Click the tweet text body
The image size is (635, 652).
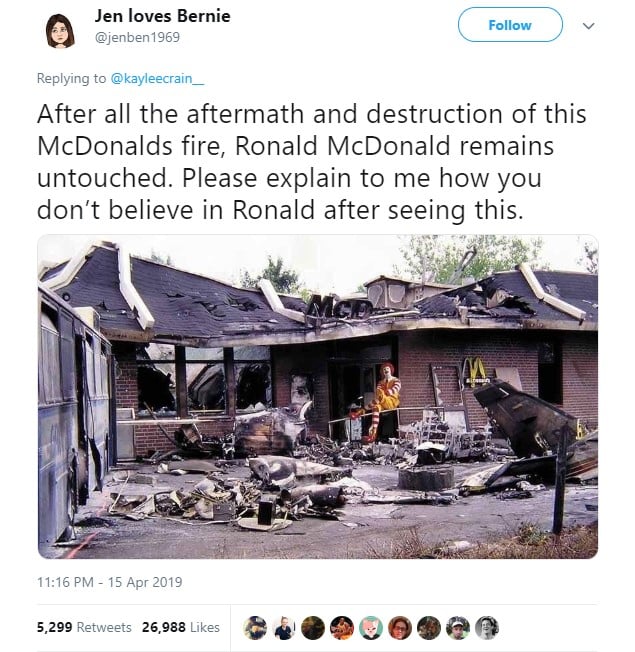(312, 162)
